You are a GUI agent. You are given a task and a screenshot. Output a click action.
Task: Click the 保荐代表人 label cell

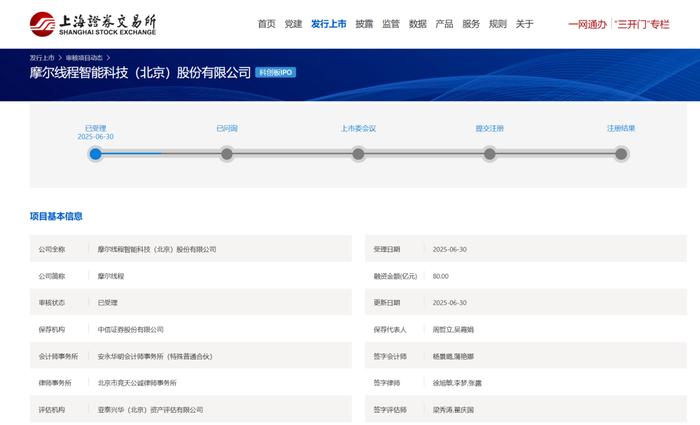pos(390,329)
